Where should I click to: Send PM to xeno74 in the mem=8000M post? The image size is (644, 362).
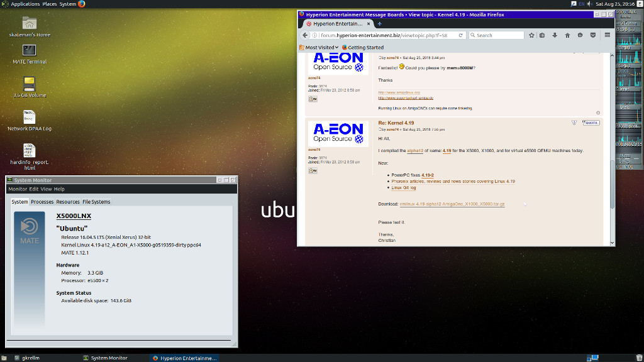point(313,99)
